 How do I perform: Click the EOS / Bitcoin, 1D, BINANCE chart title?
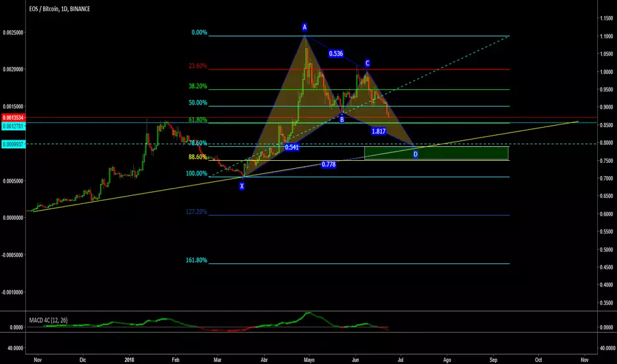pyautogui.click(x=60, y=9)
